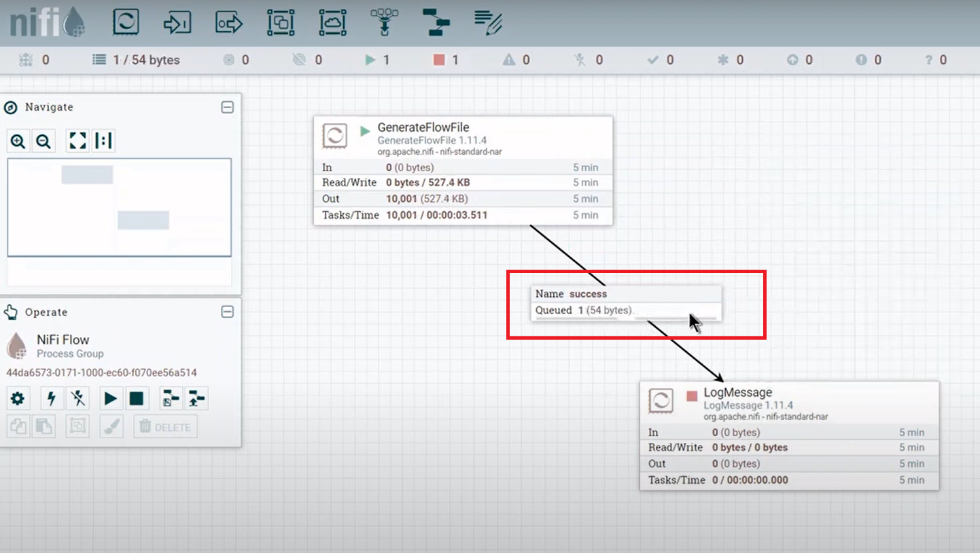
Task: Select the Funnel toolbar icon
Action: (x=384, y=23)
